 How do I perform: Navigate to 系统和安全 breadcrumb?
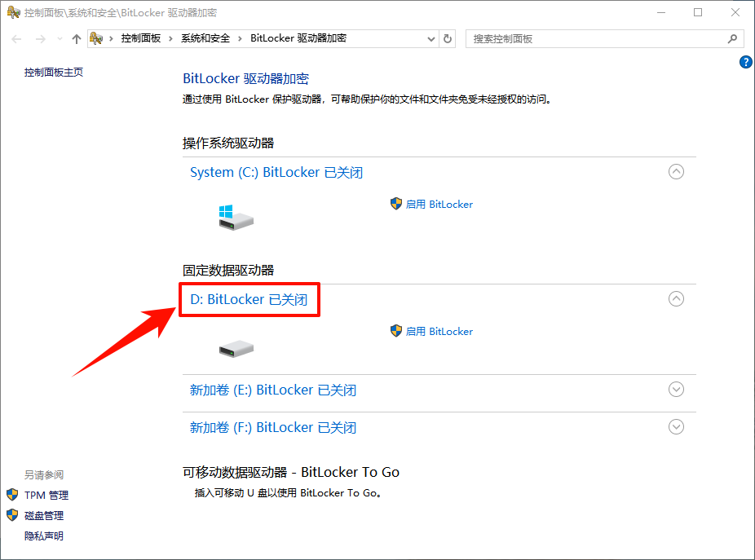pos(205,38)
